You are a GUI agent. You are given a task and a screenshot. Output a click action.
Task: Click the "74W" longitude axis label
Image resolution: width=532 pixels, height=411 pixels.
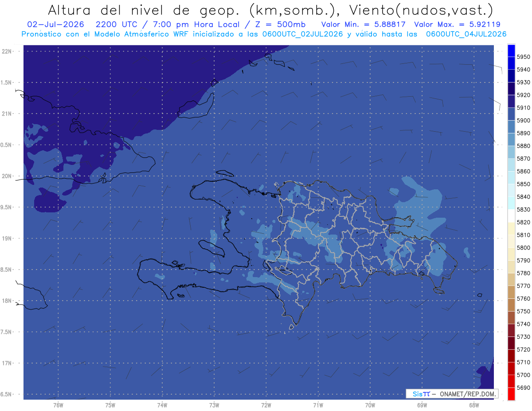tap(162, 405)
